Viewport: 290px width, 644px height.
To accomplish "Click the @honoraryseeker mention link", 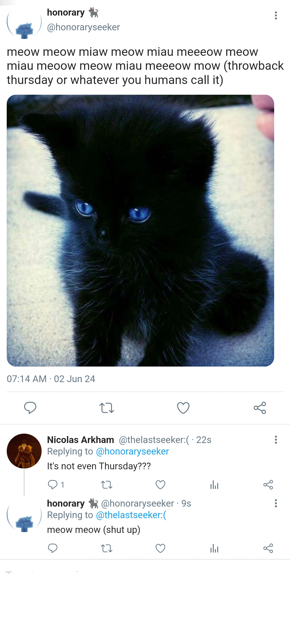I will pos(132,451).
